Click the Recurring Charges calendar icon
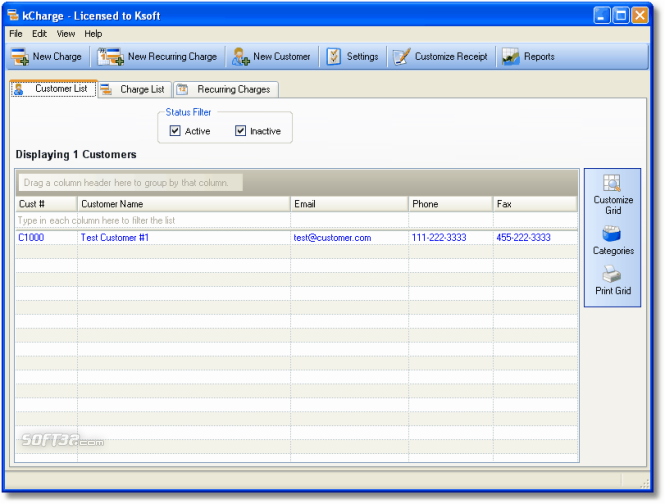 pos(182,90)
